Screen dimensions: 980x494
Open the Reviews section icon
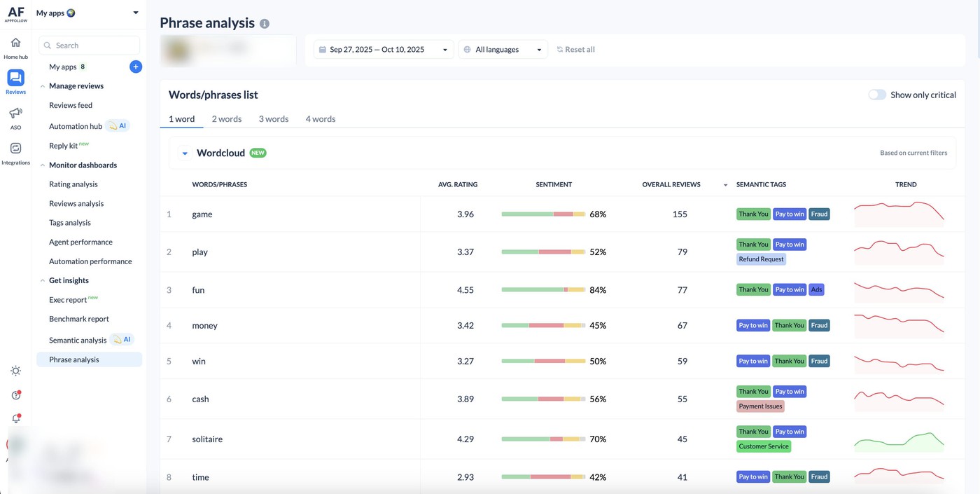[15, 78]
